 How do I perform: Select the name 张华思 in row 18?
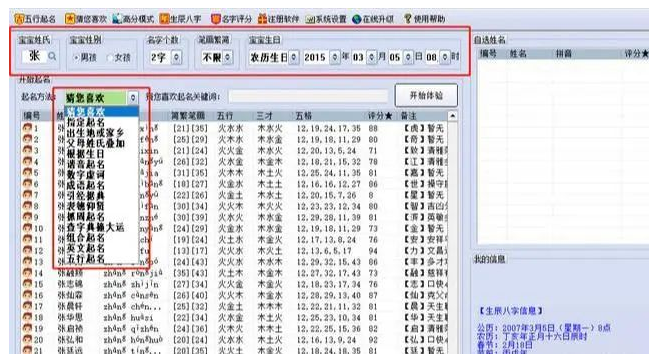click(71, 317)
